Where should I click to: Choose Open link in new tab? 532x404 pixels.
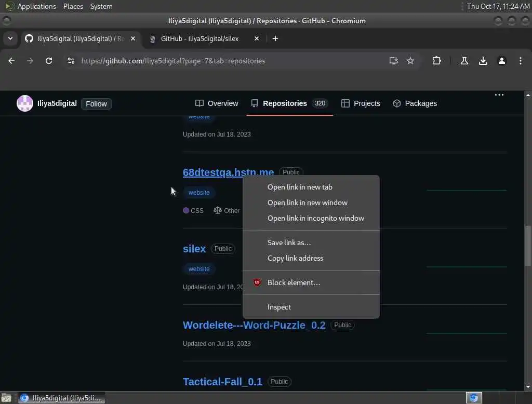pyautogui.click(x=311, y=187)
